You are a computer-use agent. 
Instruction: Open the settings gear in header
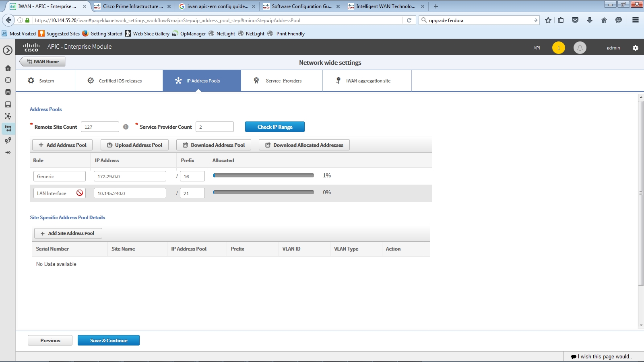[636, 48]
